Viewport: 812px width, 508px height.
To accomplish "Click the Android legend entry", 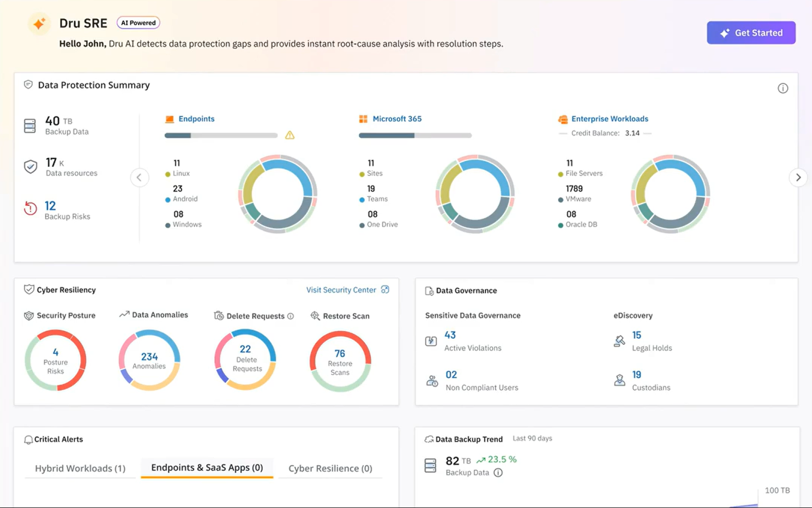I will (182, 199).
